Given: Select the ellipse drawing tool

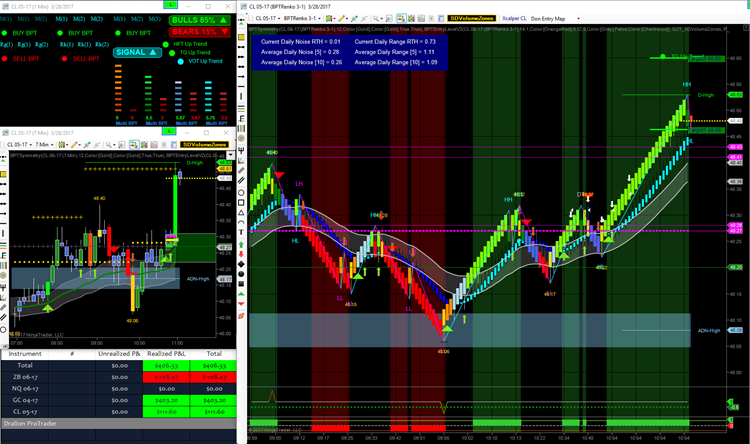Looking at the screenshot, I should pos(241,193).
